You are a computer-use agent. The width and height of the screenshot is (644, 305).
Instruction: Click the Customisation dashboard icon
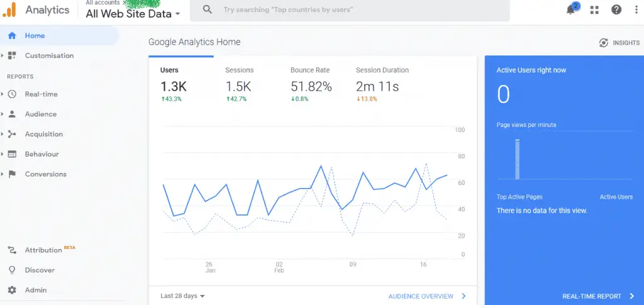coord(12,55)
